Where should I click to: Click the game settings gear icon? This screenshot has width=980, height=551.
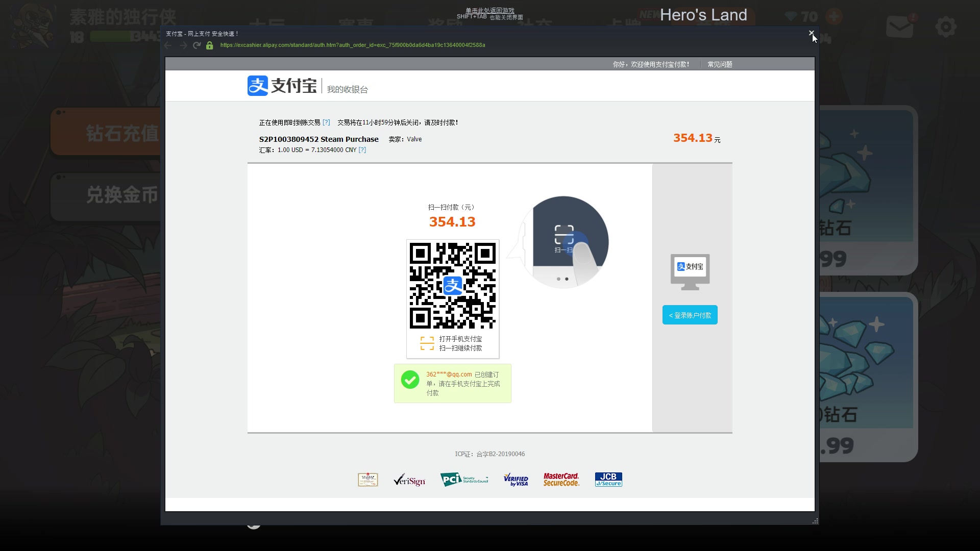pos(946,27)
